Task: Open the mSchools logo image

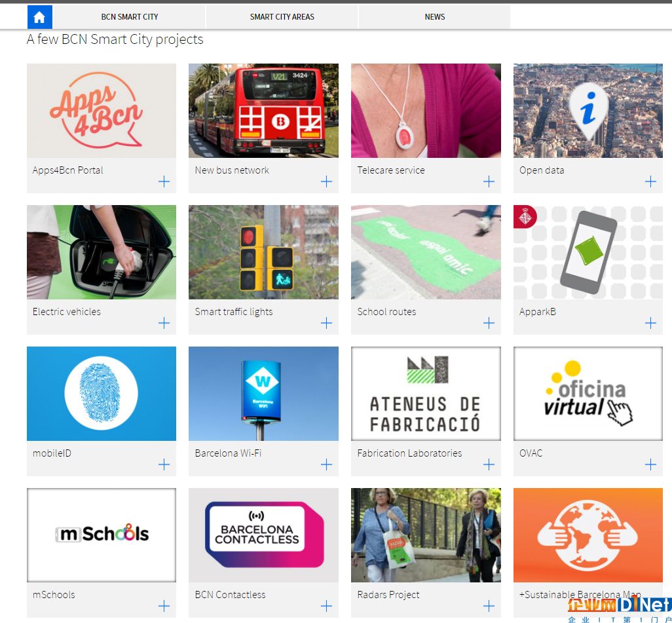Action: tap(102, 535)
